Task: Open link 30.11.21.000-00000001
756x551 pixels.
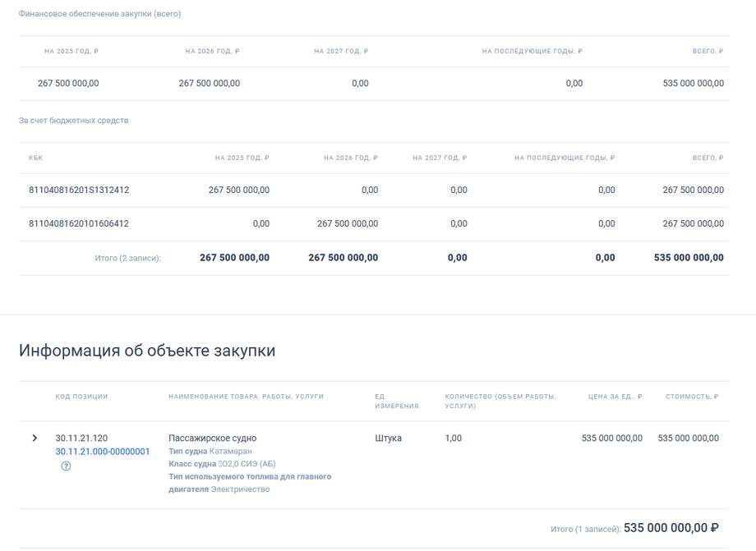Action: (103, 450)
